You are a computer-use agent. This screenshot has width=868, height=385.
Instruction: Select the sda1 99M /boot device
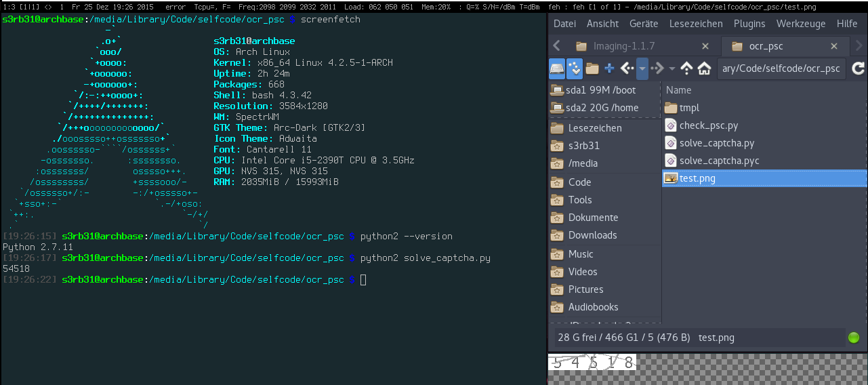(x=604, y=89)
